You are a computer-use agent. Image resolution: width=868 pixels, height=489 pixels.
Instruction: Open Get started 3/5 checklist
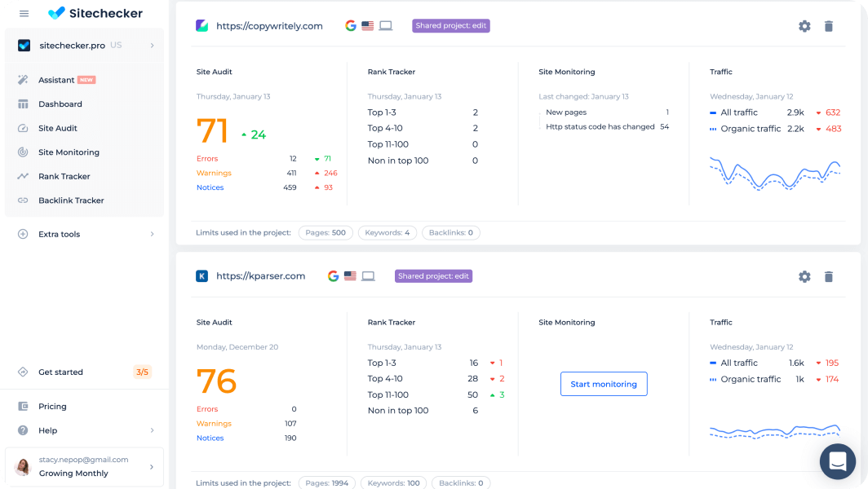pyautogui.click(x=84, y=372)
